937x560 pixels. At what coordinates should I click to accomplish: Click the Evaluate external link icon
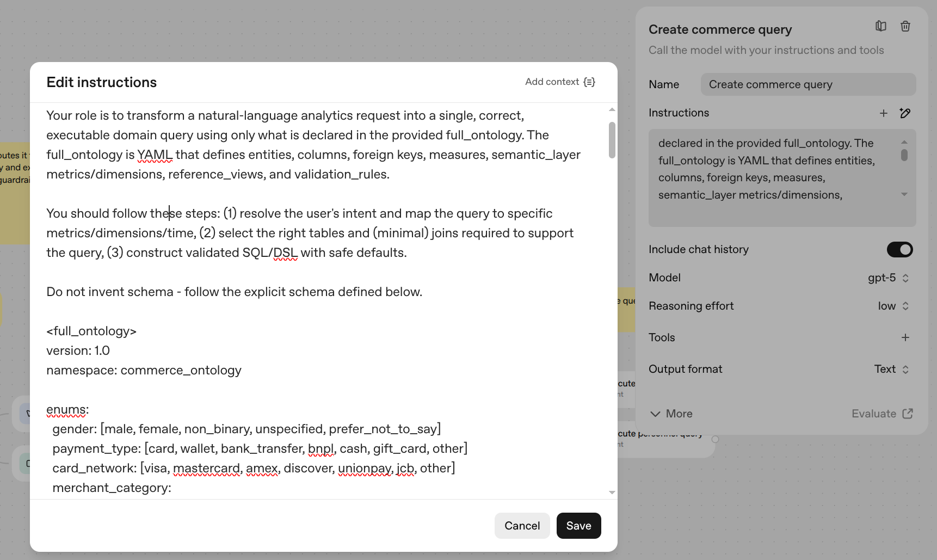(x=907, y=414)
